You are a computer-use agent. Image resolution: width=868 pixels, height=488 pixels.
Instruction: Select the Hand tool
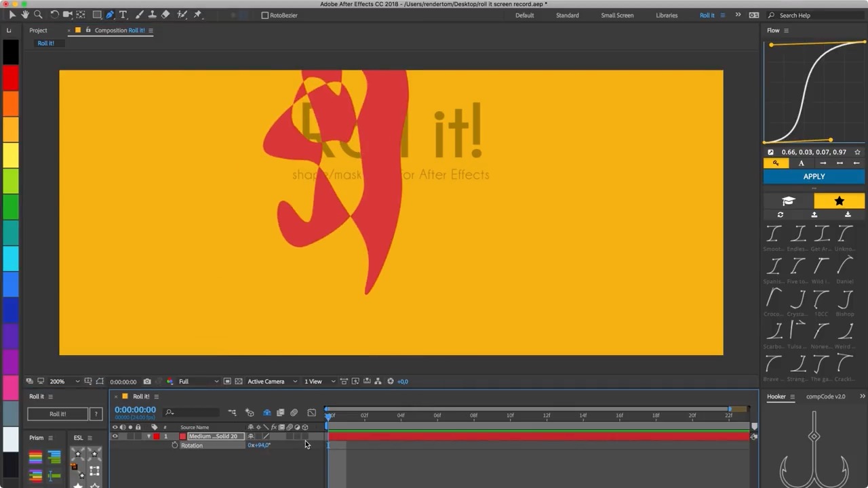(25, 15)
